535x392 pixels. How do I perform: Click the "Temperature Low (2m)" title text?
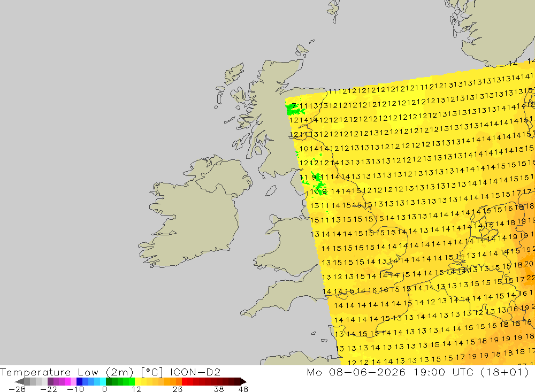coord(66,372)
